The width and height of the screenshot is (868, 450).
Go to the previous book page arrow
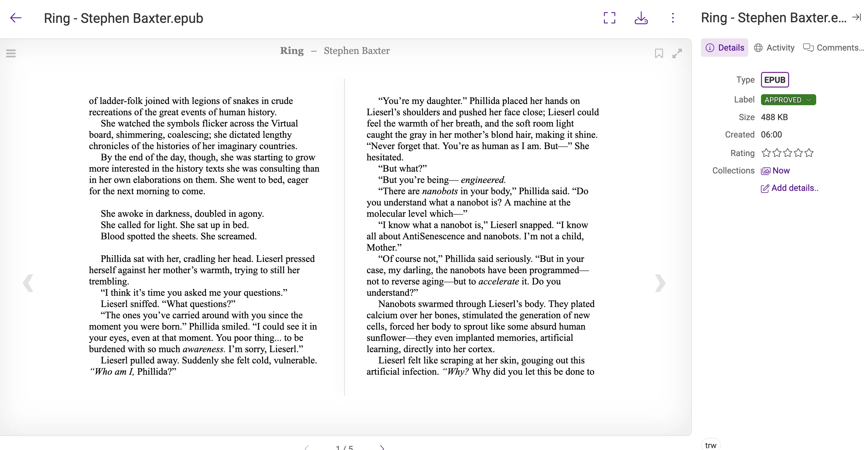(x=28, y=283)
